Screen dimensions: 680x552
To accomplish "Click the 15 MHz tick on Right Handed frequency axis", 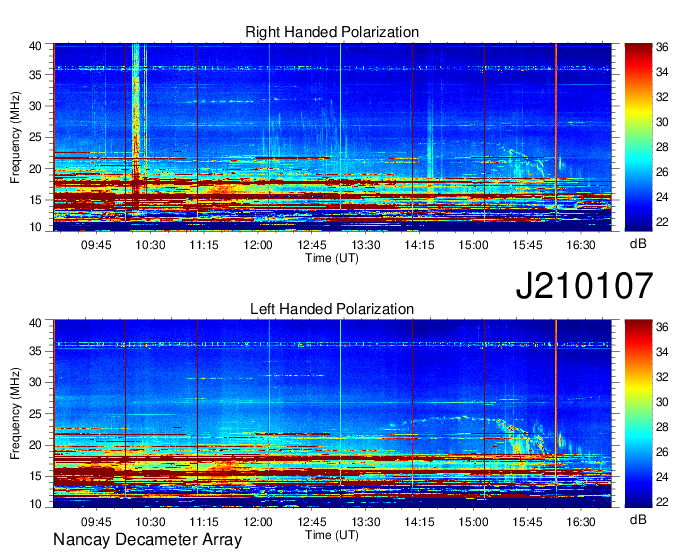I will [35, 200].
